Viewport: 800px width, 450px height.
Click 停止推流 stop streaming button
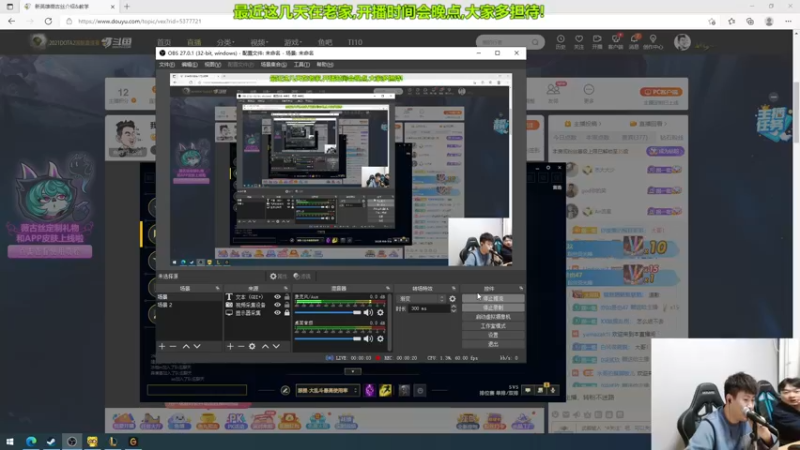click(x=493, y=298)
